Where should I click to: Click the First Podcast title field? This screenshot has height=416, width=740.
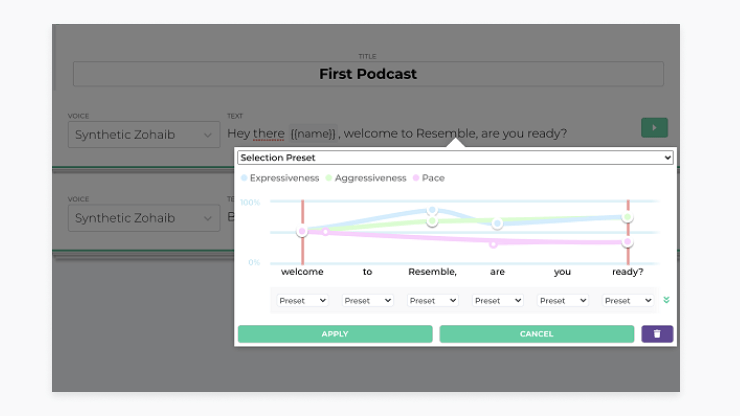(368, 74)
